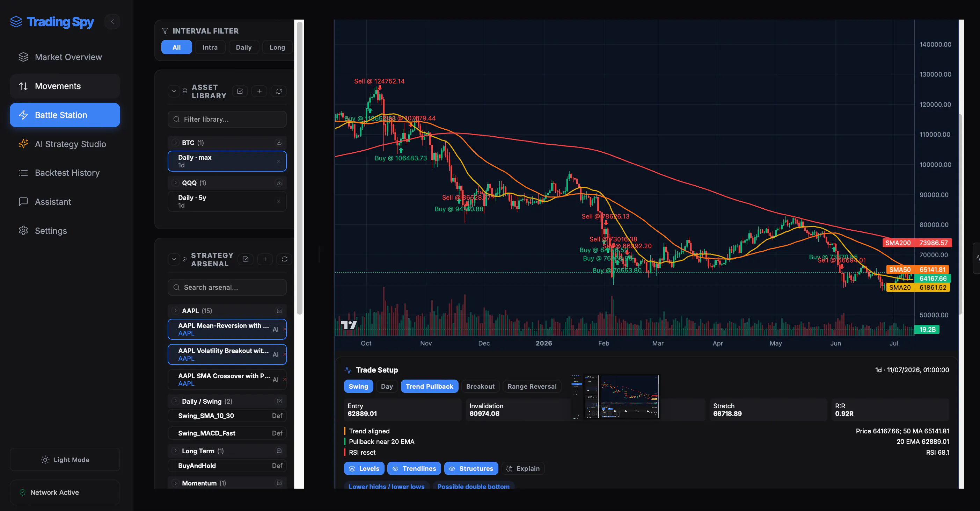Open the Battle Station page

point(65,115)
